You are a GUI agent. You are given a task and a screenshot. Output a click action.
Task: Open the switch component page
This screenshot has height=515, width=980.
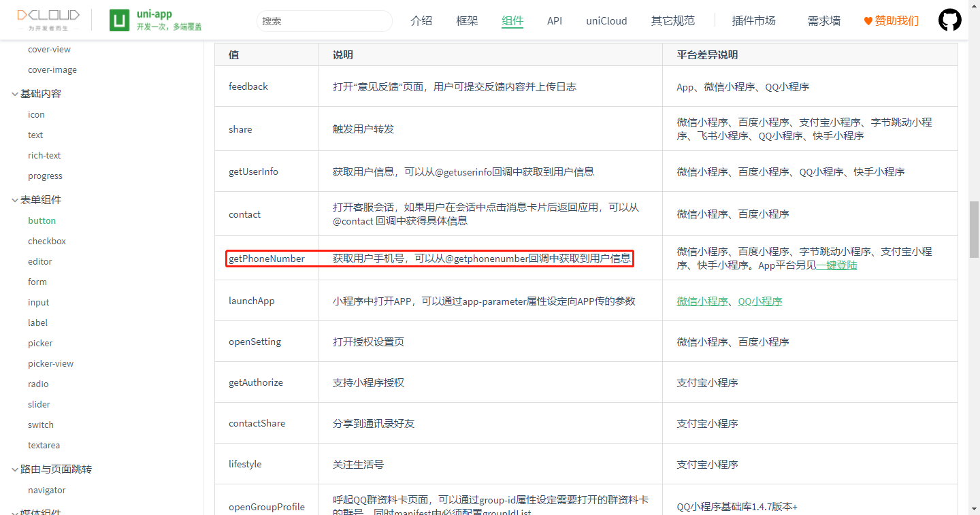(x=40, y=425)
